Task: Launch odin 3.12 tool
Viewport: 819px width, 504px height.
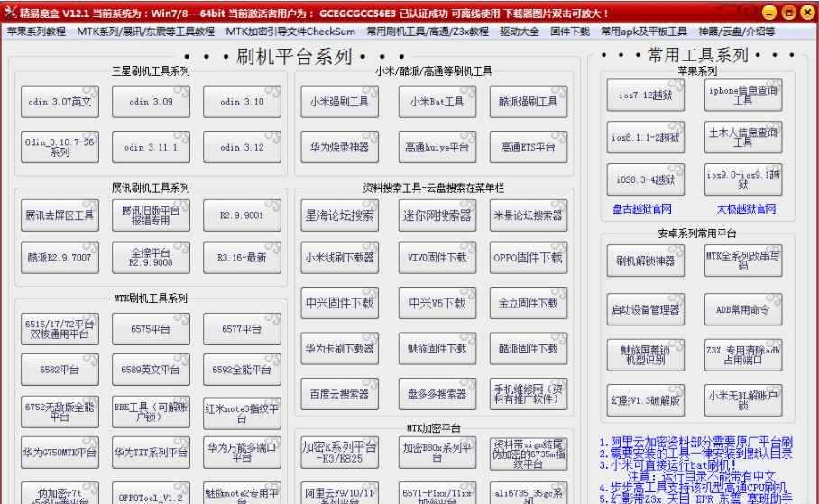Action: pyautogui.click(x=242, y=147)
